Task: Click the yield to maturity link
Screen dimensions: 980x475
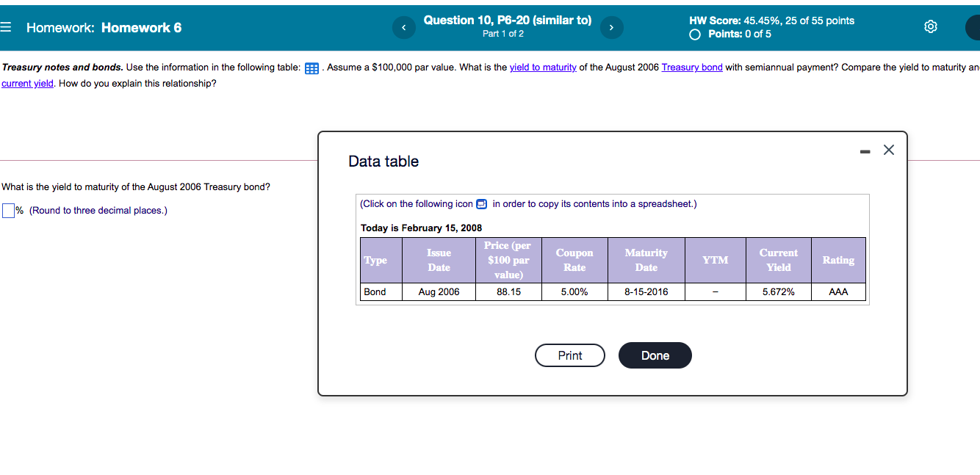Action: (x=543, y=68)
